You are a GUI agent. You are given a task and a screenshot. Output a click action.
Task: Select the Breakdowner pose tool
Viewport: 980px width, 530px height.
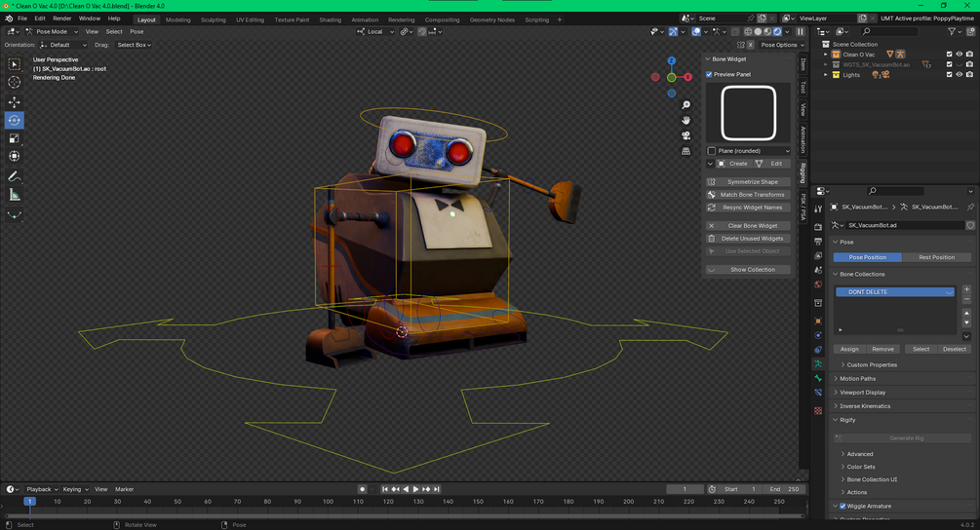click(14, 215)
